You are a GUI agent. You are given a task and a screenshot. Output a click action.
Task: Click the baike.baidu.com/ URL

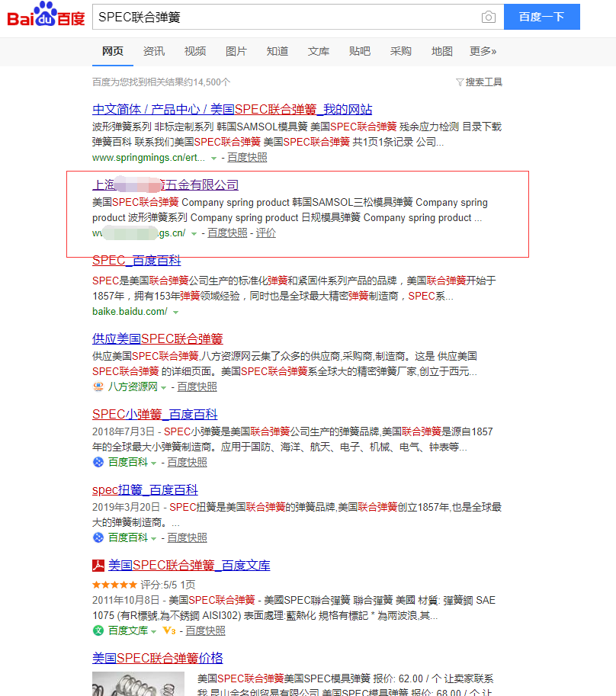click(130, 312)
